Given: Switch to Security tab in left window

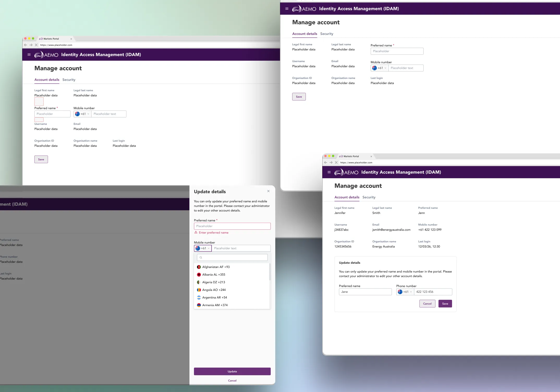Looking at the screenshot, I should coord(69,80).
